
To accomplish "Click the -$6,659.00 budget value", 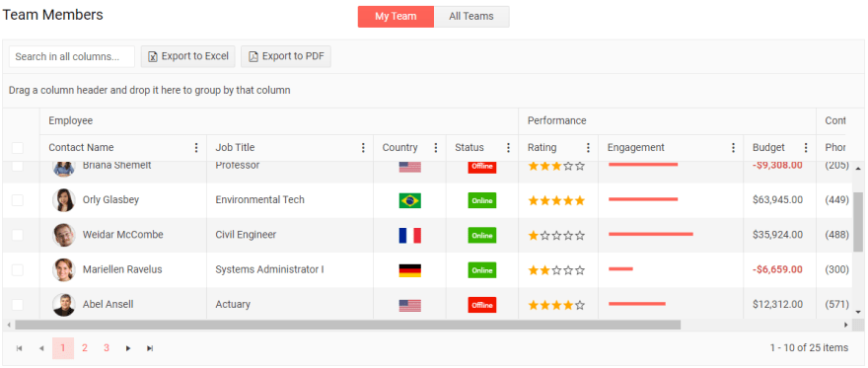I will (x=778, y=269).
